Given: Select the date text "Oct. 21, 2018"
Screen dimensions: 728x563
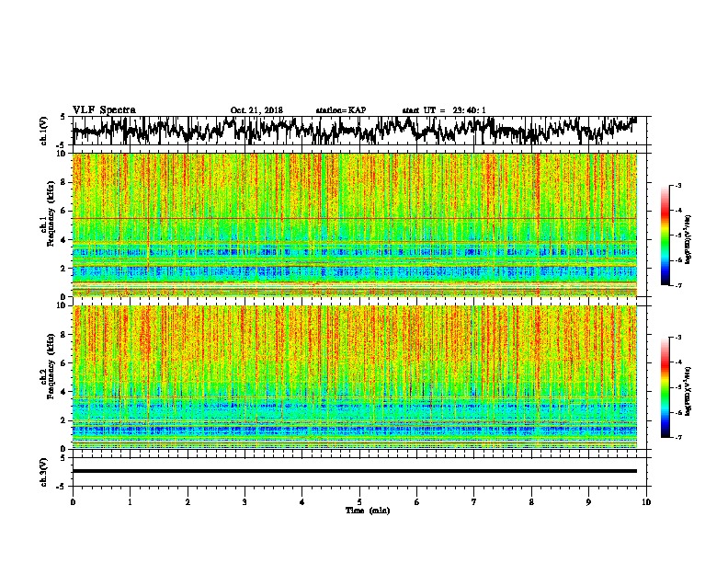Looking at the screenshot, I should [x=256, y=110].
